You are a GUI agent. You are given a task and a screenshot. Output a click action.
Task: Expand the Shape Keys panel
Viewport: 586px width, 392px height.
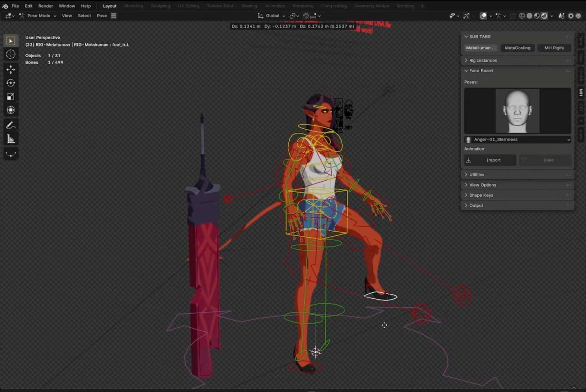481,195
